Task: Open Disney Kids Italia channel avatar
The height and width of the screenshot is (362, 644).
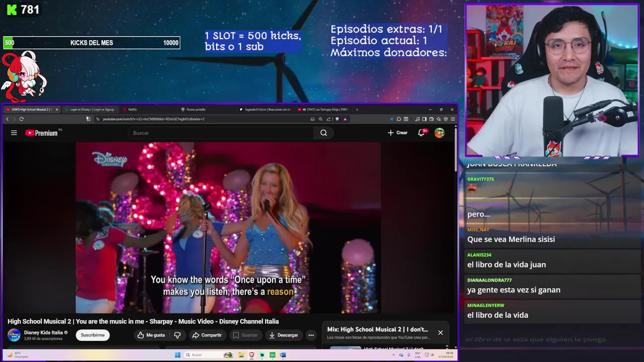Action: point(14,335)
